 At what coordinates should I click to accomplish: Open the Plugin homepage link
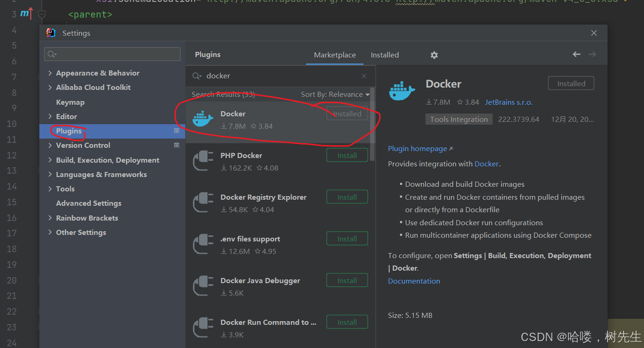tap(420, 149)
